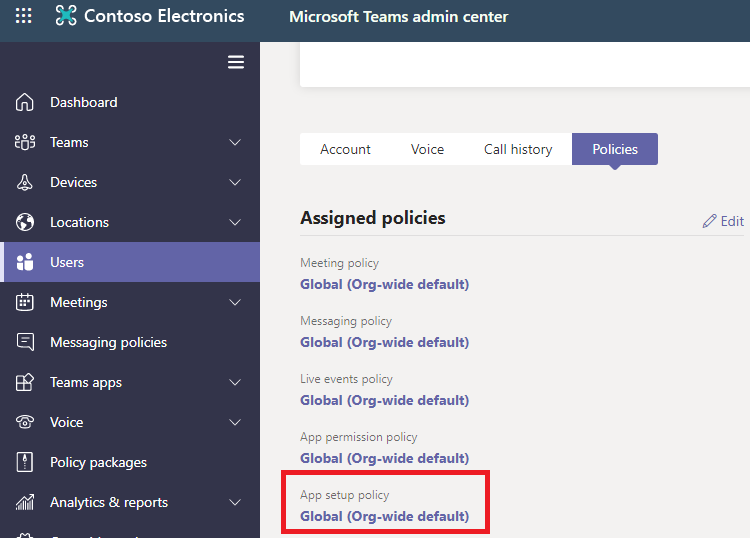Click the Teams label in sidebar
The height and width of the screenshot is (538, 750).
69,142
